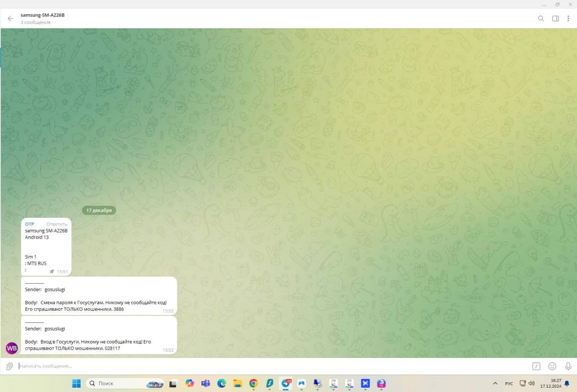Open Google Chrome from the taskbar

point(254,383)
